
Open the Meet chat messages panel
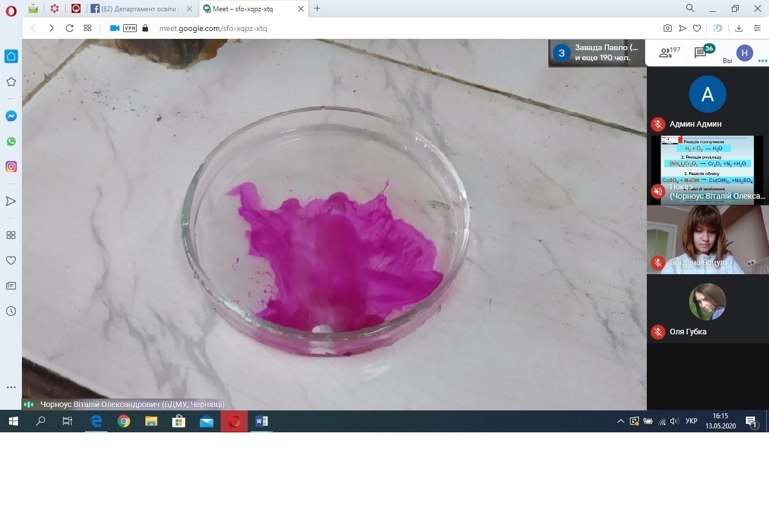[x=700, y=53]
